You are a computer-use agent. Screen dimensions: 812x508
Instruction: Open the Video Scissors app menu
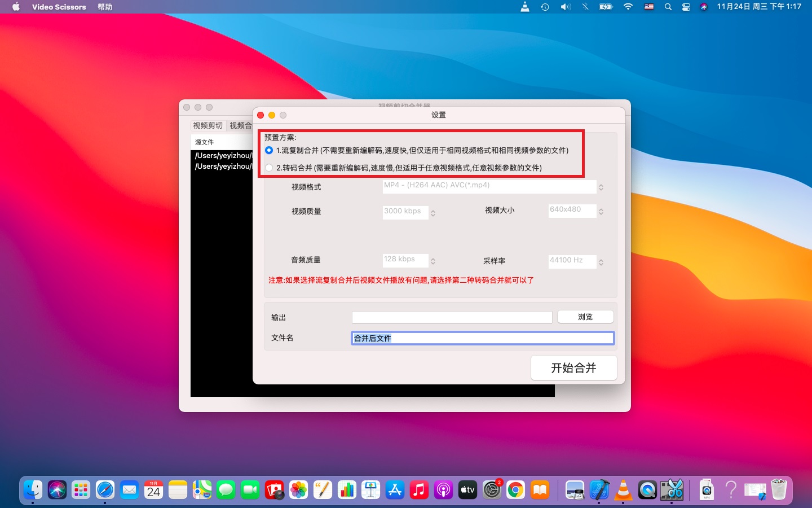(x=59, y=7)
